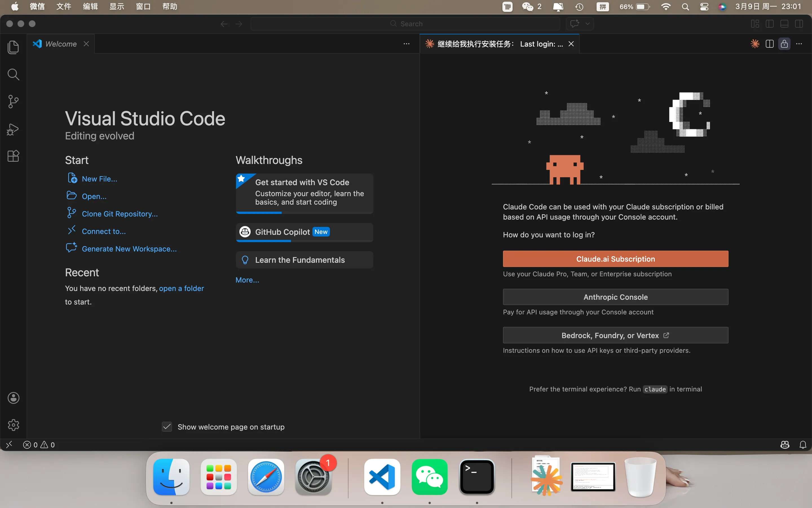Screen dimensions: 812x508
Task: Open Safari from the Dock
Action: 266,477
